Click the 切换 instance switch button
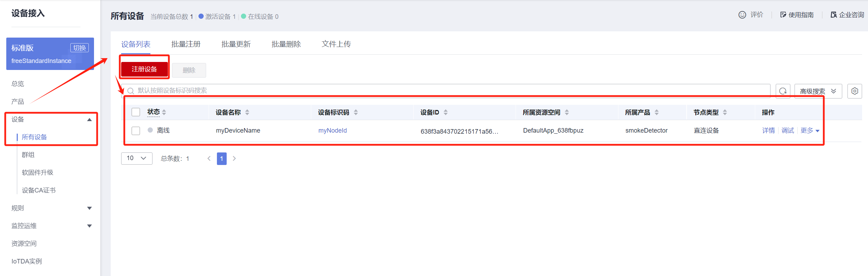 coord(79,48)
